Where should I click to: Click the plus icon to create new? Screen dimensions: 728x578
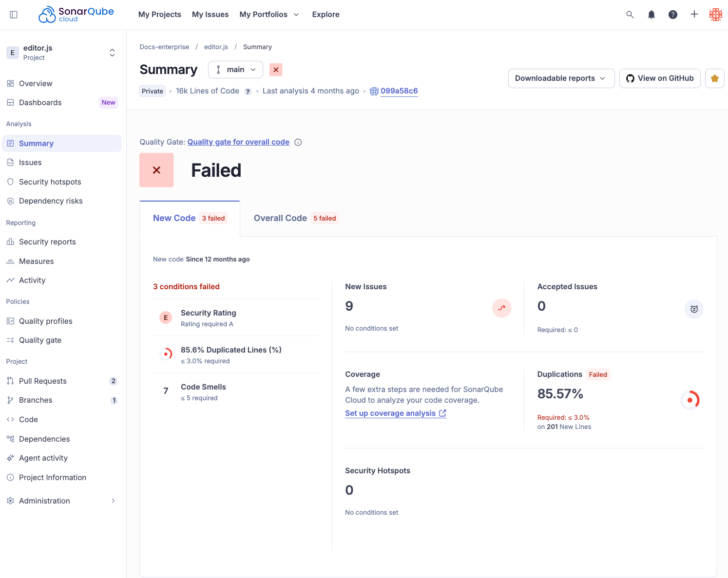pyautogui.click(x=694, y=15)
